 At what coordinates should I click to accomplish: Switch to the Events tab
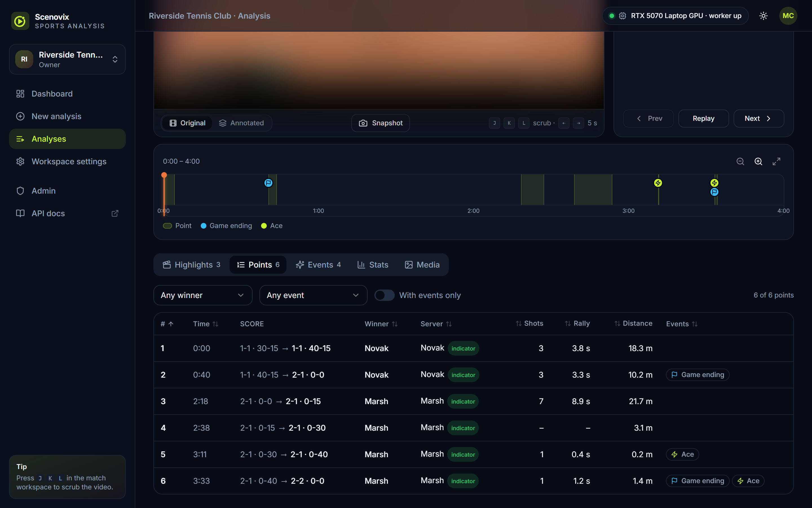(318, 265)
